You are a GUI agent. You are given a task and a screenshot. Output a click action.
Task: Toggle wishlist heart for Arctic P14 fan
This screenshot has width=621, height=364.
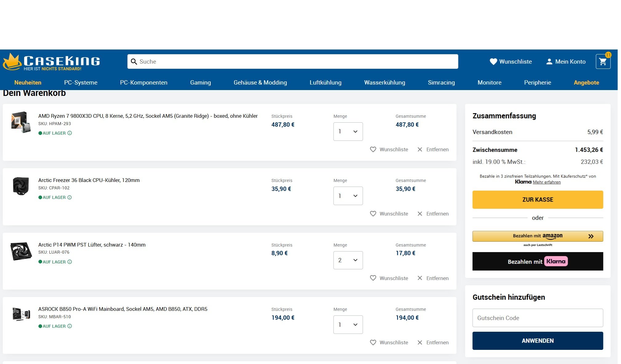(373, 278)
